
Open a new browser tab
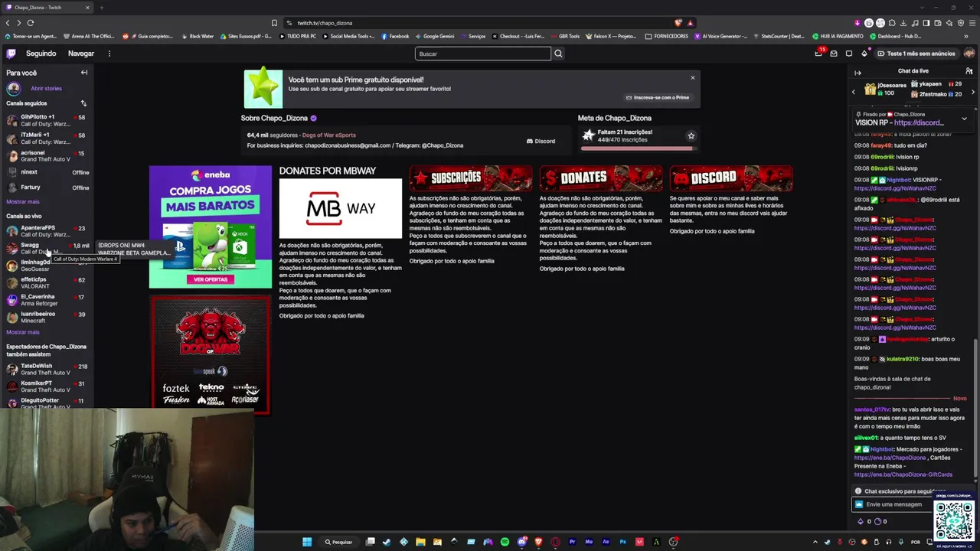click(x=101, y=8)
